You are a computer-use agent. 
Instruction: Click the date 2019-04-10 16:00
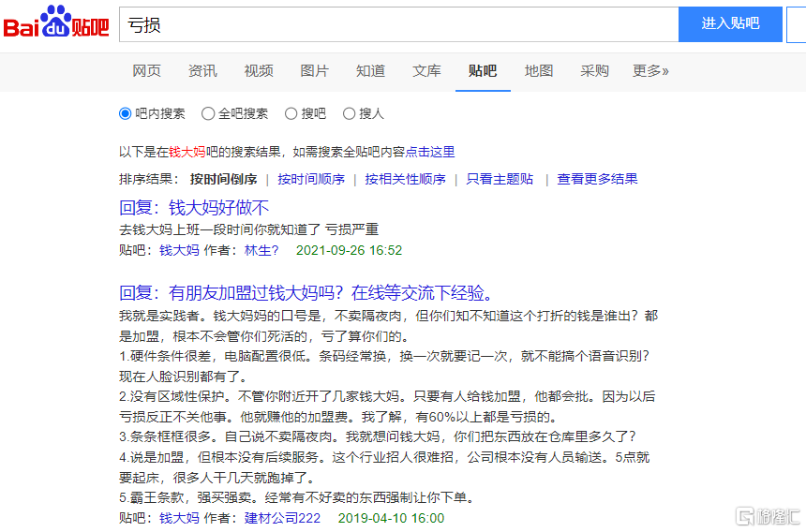tap(391, 518)
